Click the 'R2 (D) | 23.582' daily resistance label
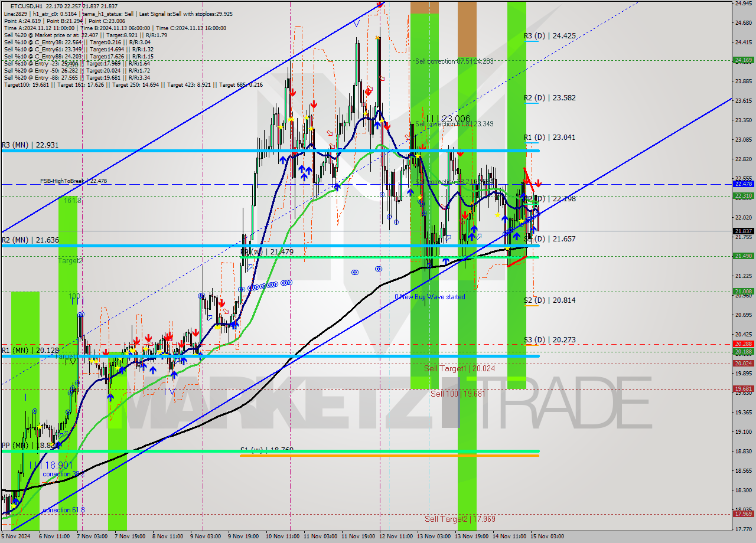Screen dimensions: 756x543 [549, 98]
